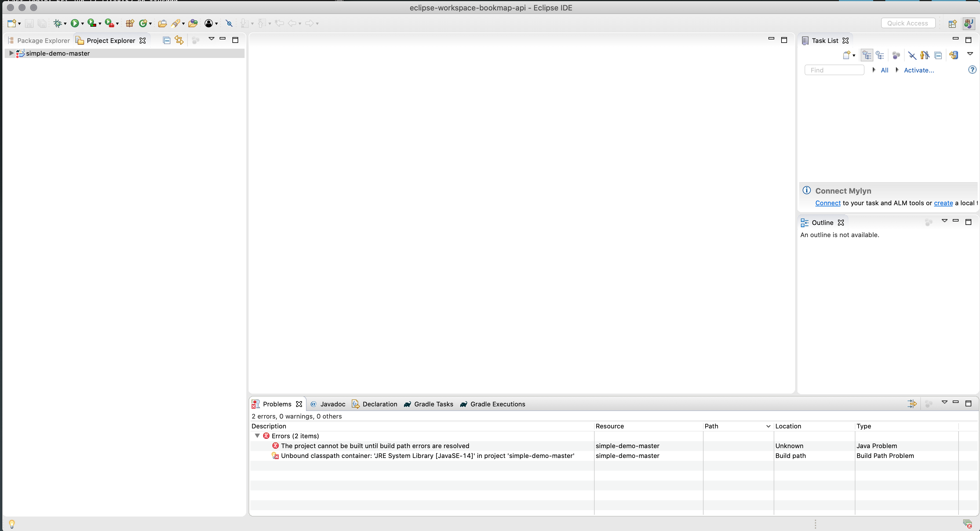Click the Find input field in Task List

coord(835,70)
